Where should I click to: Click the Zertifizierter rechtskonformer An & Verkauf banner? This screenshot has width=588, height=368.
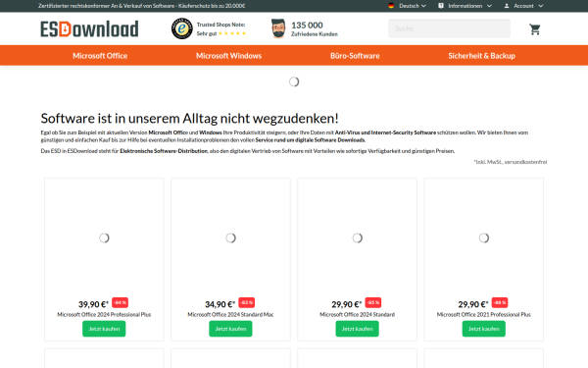tap(141, 6)
